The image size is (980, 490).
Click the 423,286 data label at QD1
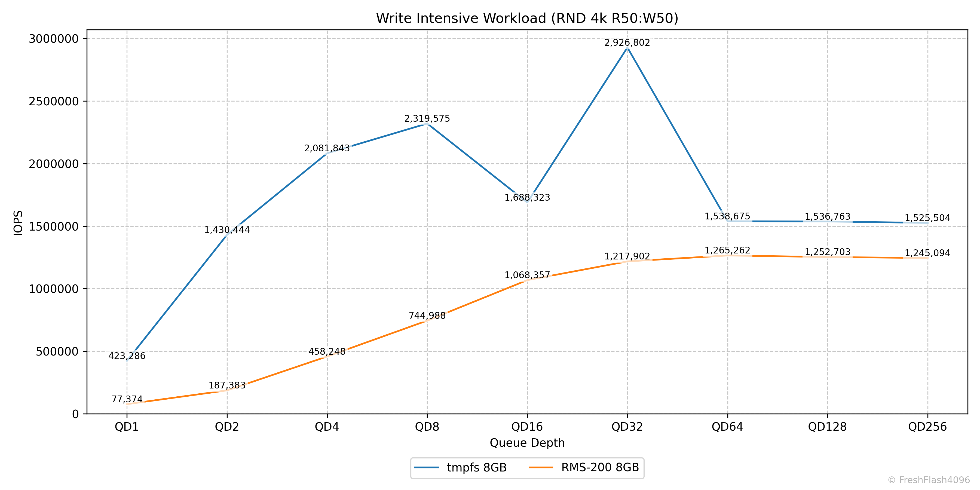tap(127, 356)
